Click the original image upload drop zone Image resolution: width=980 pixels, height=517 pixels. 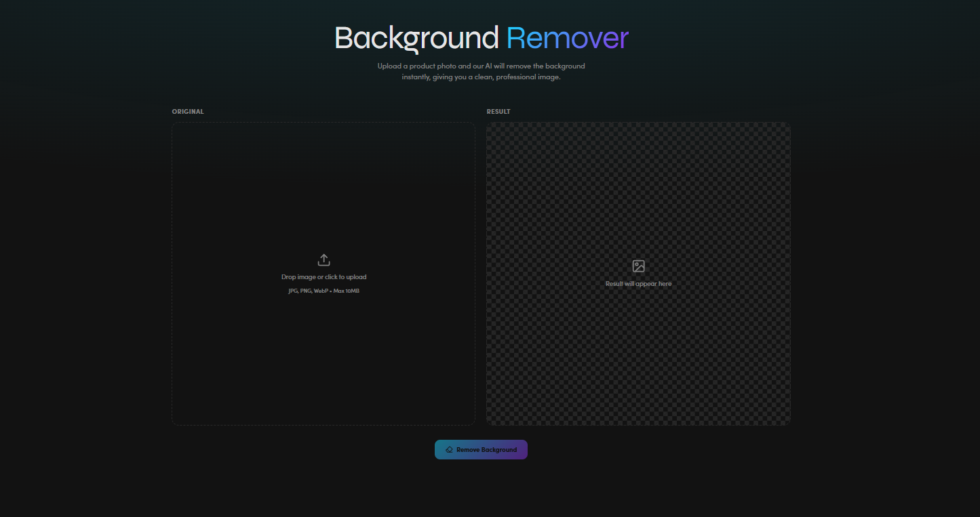pos(324,274)
